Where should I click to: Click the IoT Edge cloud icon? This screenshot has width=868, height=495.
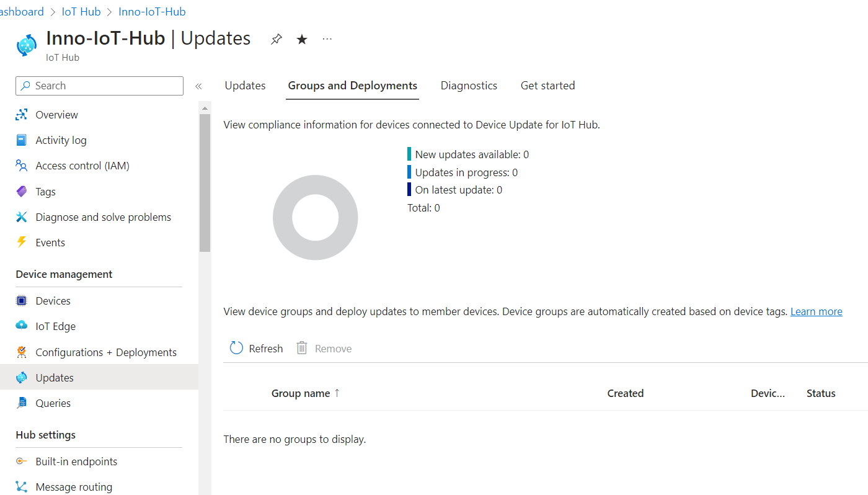pyautogui.click(x=22, y=326)
